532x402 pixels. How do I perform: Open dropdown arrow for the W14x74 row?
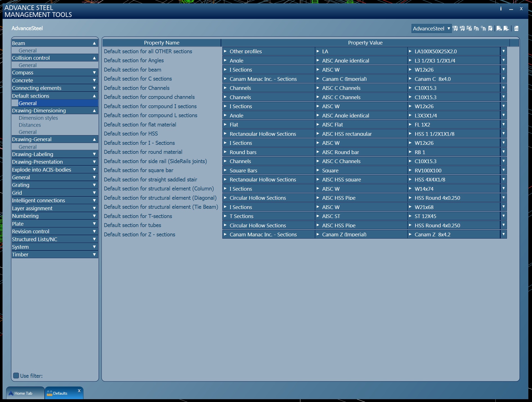[x=504, y=189]
